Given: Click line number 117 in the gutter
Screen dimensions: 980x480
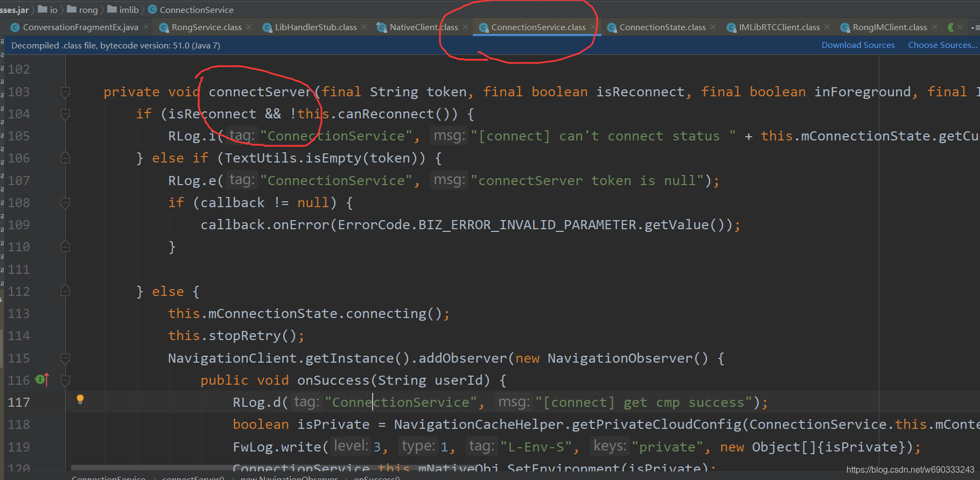Looking at the screenshot, I should pyautogui.click(x=19, y=403).
